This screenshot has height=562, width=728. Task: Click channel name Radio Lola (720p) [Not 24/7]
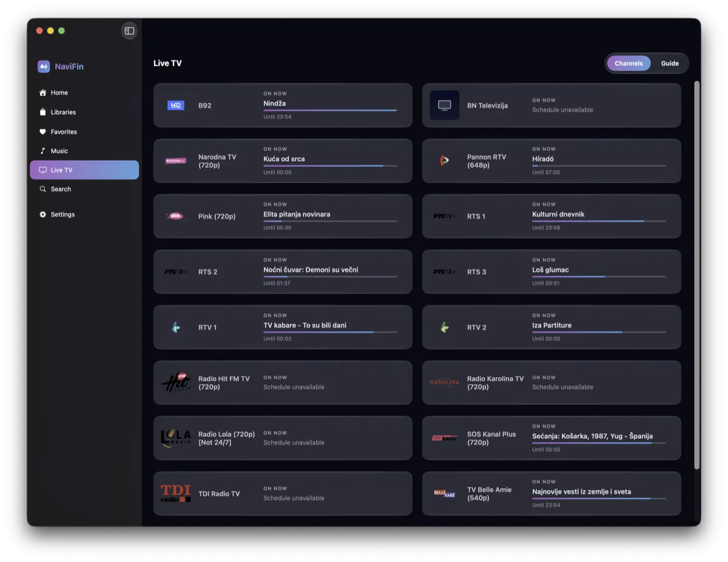coord(226,438)
